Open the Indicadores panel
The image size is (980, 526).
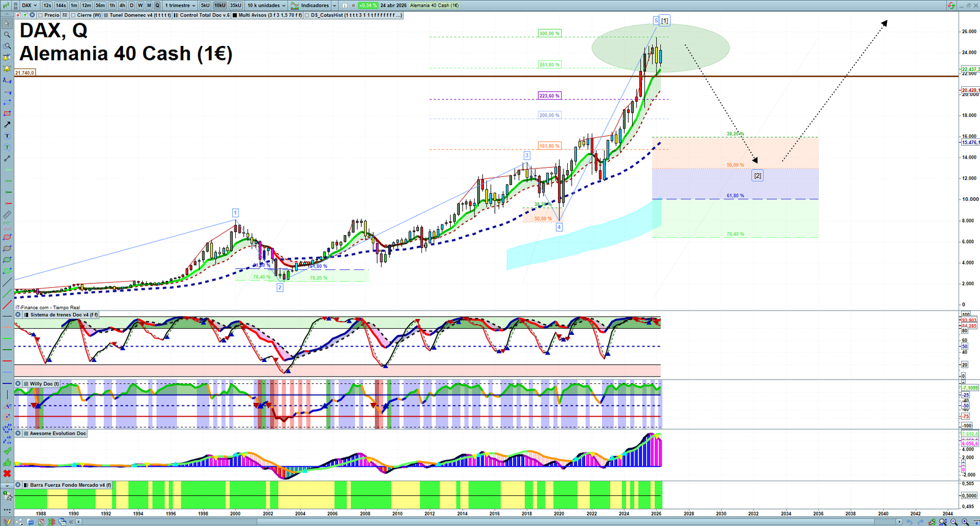click(x=314, y=6)
